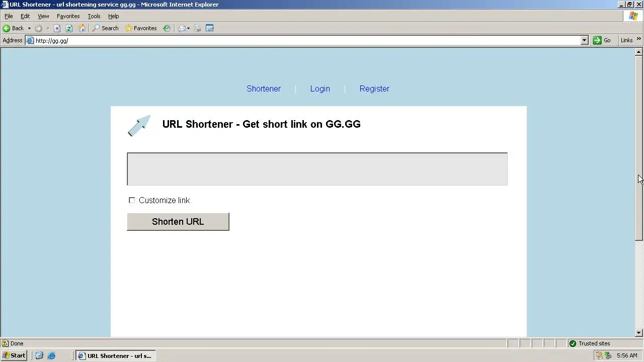Open the Start menu

coord(14,355)
